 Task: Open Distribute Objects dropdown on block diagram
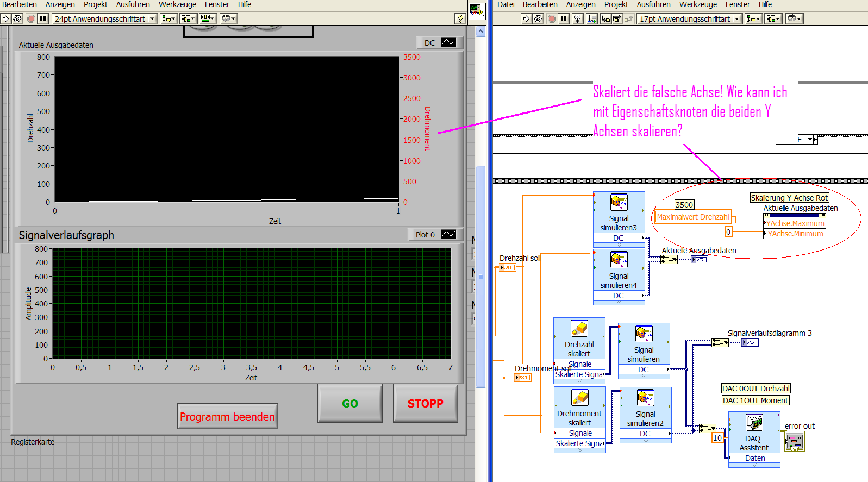point(773,18)
